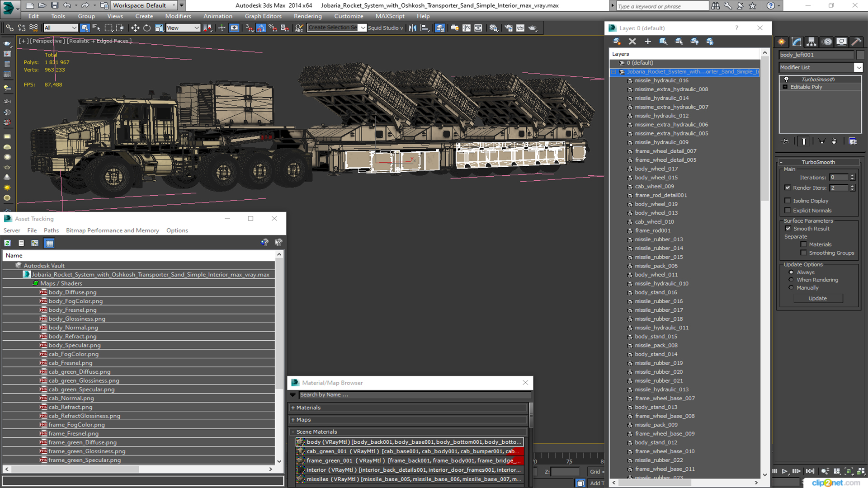The image size is (868, 488).
Task: Open the Graph Editors menu
Action: (263, 16)
